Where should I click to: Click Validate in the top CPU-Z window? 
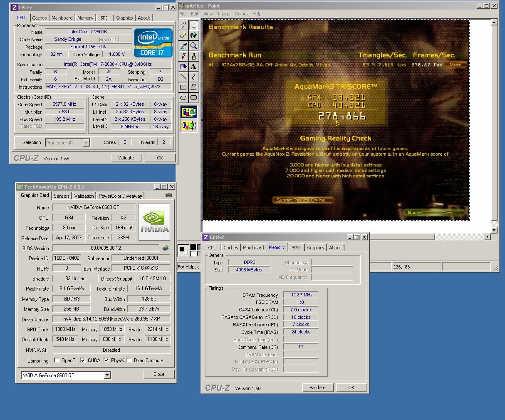click(x=126, y=158)
